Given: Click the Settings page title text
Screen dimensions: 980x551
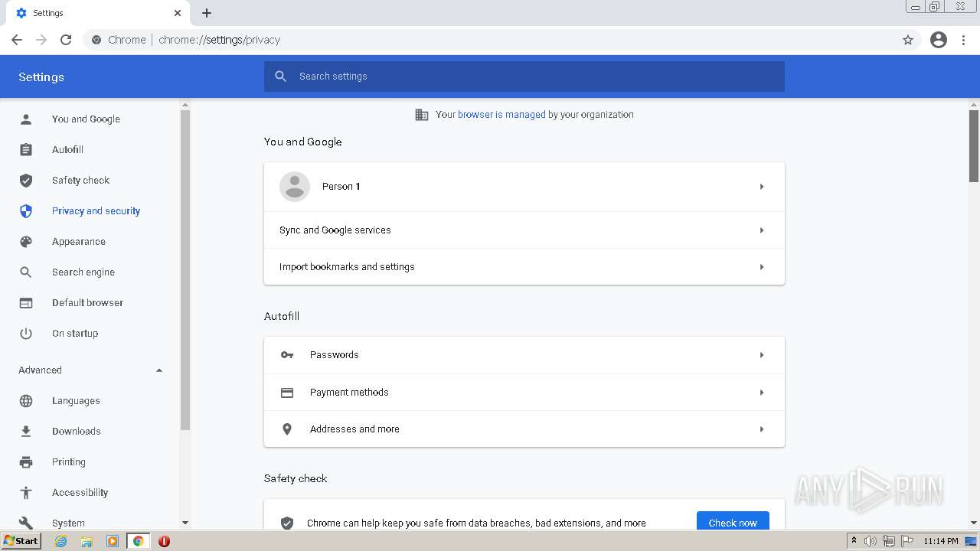Looking at the screenshot, I should click(x=41, y=77).
